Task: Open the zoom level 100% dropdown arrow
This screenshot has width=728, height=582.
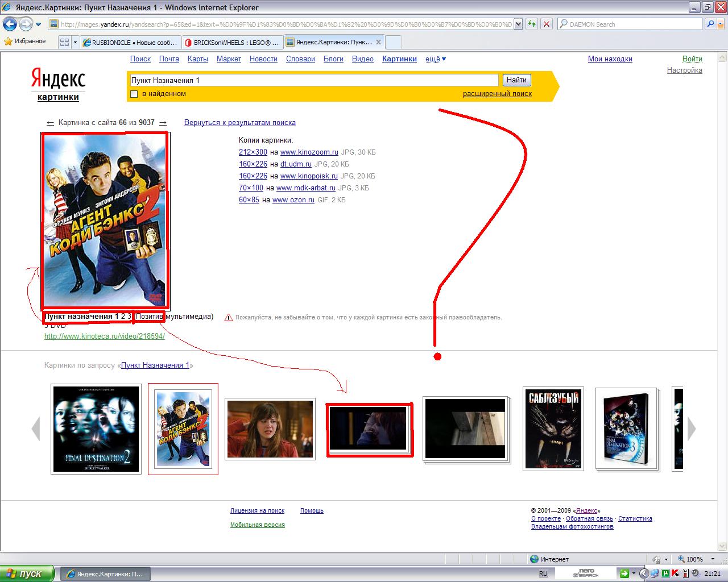Action: click(713, 560)
